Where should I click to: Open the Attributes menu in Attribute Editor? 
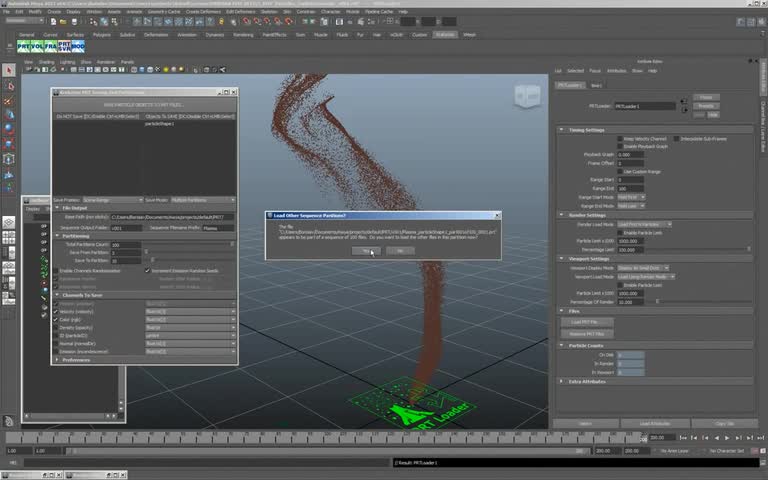[616, 71]
